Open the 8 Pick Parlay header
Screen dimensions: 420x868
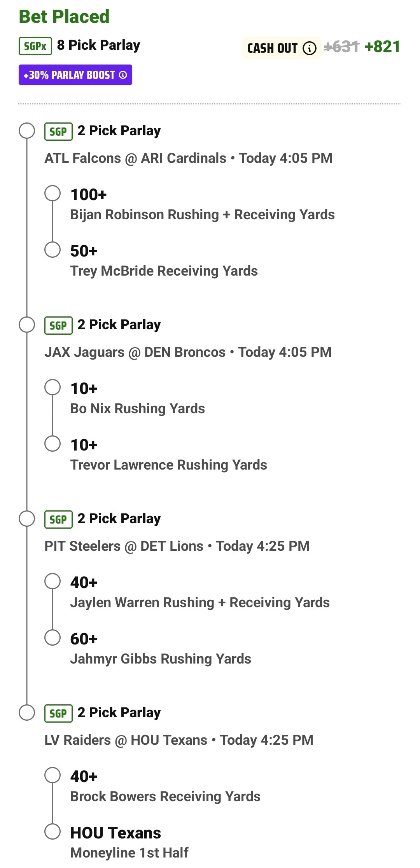coord(98,45)
